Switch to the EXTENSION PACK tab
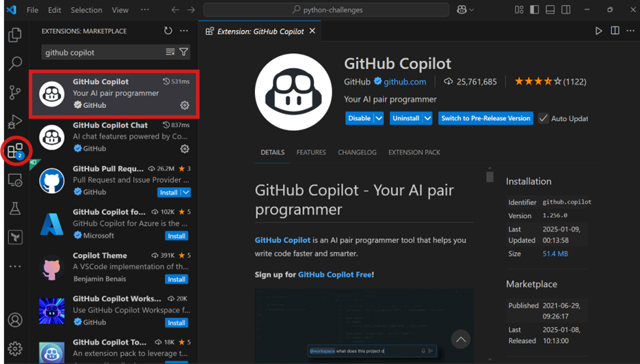Viewport: 640px width, 364px height. click(x=414, y=152)
